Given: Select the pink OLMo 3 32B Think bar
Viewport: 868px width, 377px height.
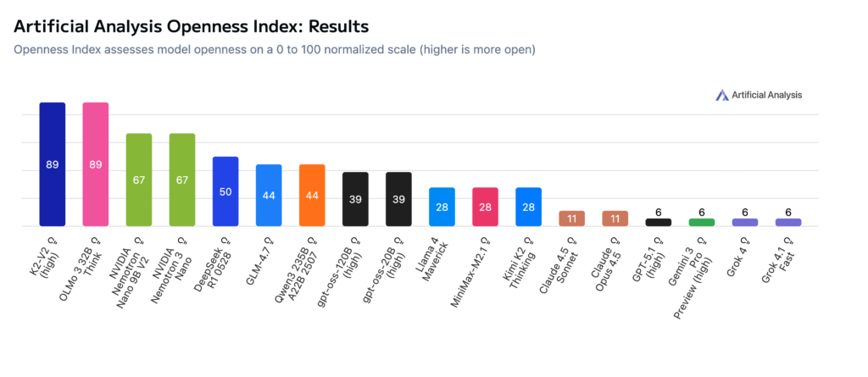Looking at the screenshot, I should click(95, 164).
